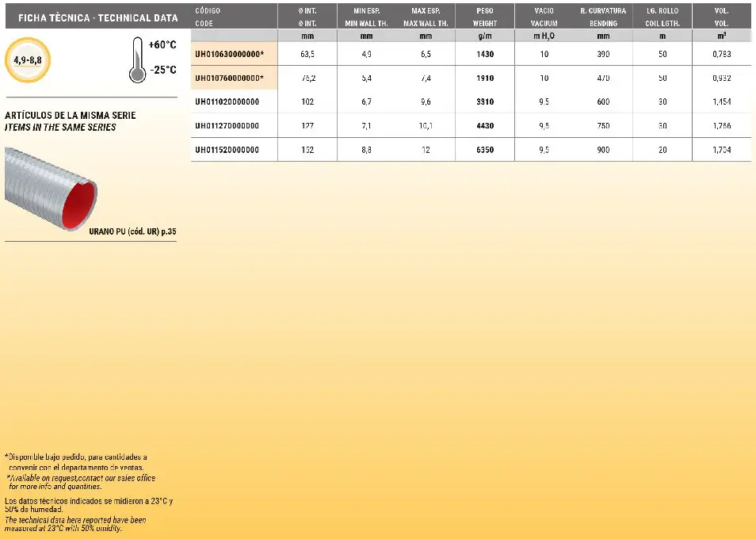Click the URANO PU (cód. UR) p.35 reference
This screenshot has height=539, width=756.
tap(133, 232)
